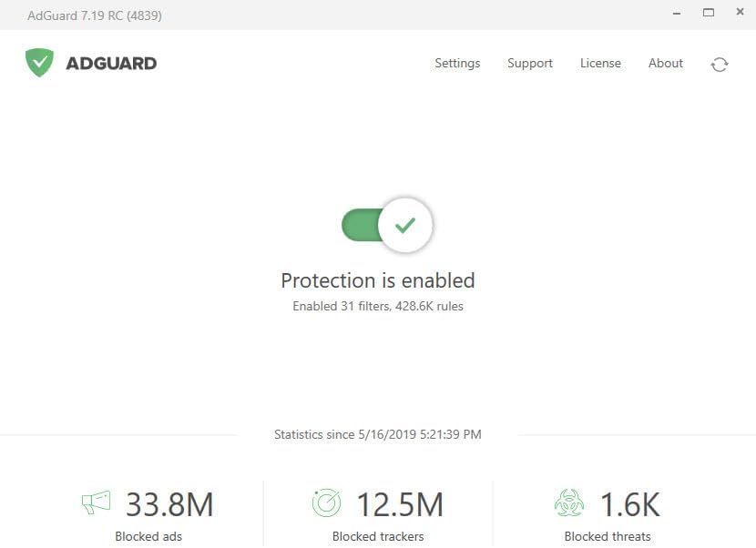Select the Blocked trackers label
The height and width of the screenshot is (548, 756).
point(378,536)
